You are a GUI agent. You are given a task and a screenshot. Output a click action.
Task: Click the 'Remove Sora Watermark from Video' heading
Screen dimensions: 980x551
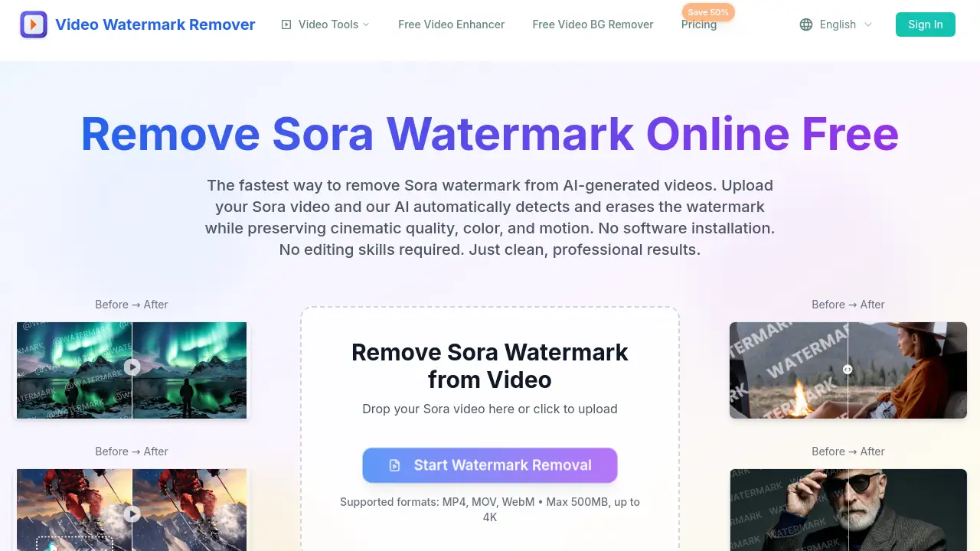(x=490, y=366)
